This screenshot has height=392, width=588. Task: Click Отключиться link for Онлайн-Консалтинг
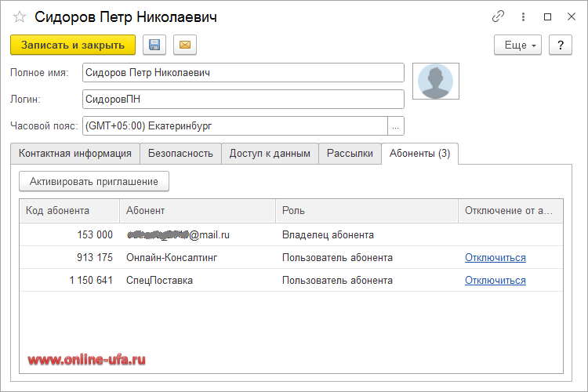pyautogui.click(x=495, y=258)
